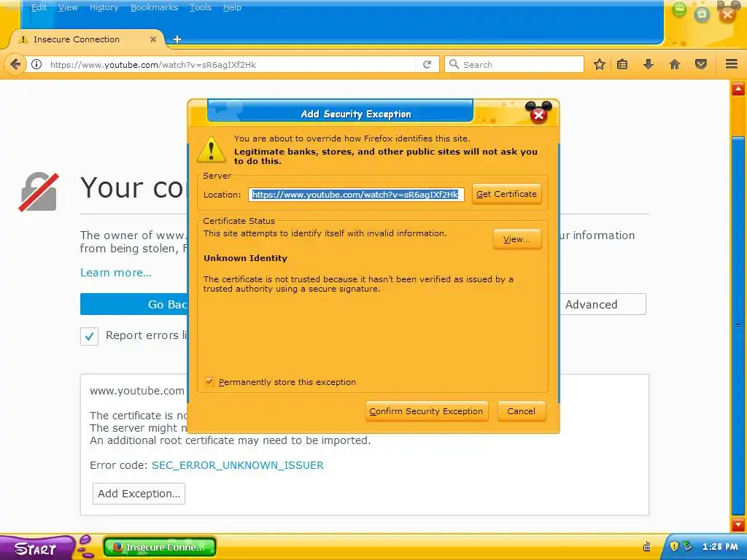Screen dimensions: 747x560
Task: Open the Tools menu
Action: 200,7
